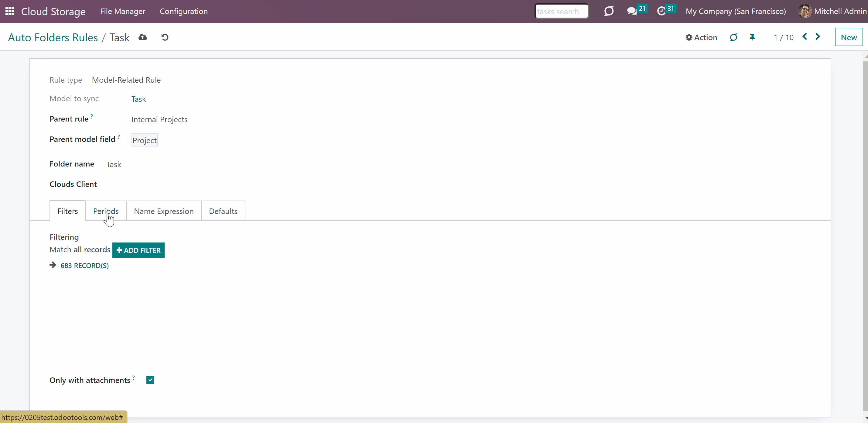Click the Only with attachments help icon

[133, 377]
